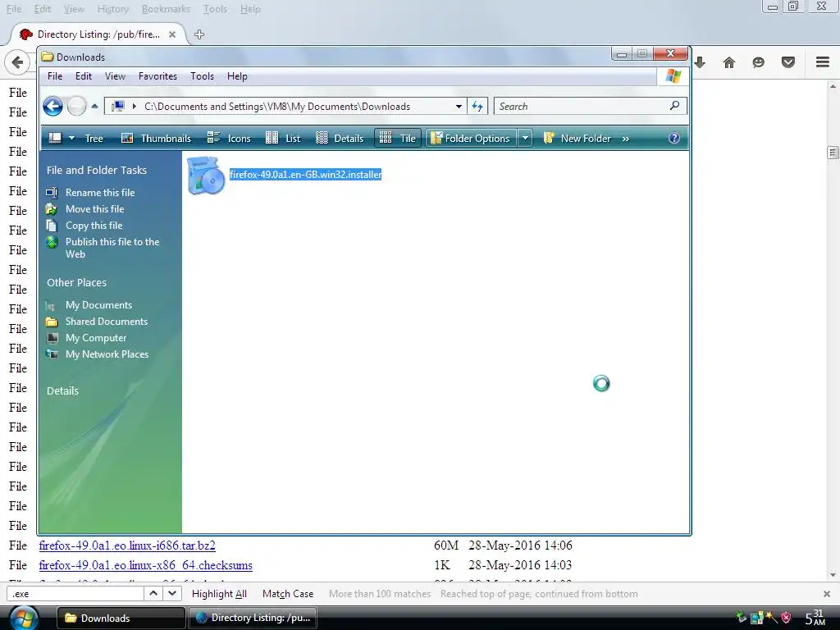Image resolution: width=840 pixels, height=630 pixels.
Task: Create a New Folder
Action: (x=577, y=138)
